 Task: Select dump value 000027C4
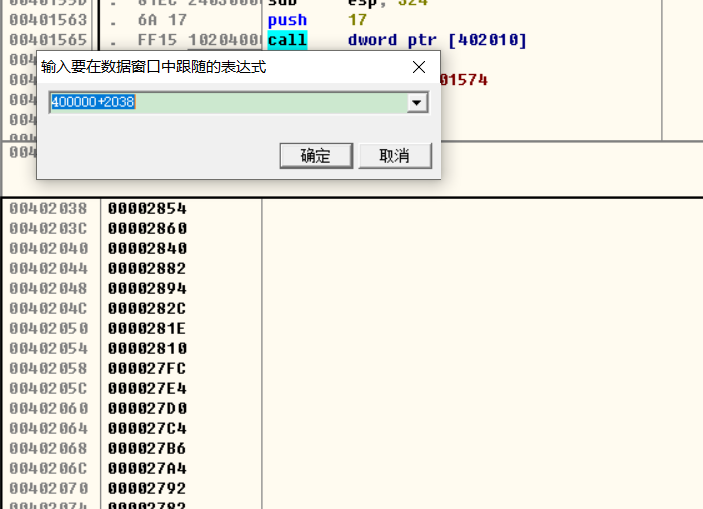point(147,428)
